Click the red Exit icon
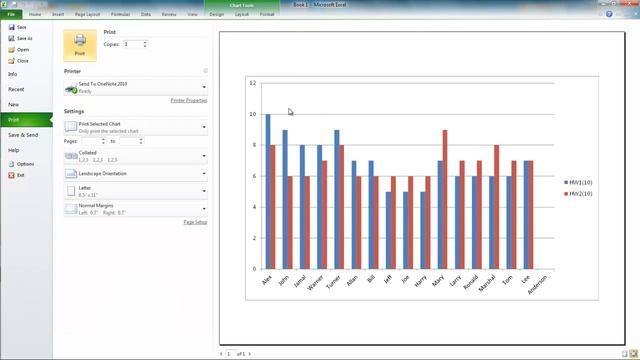 pyautogui.click(x=11, y=175)
